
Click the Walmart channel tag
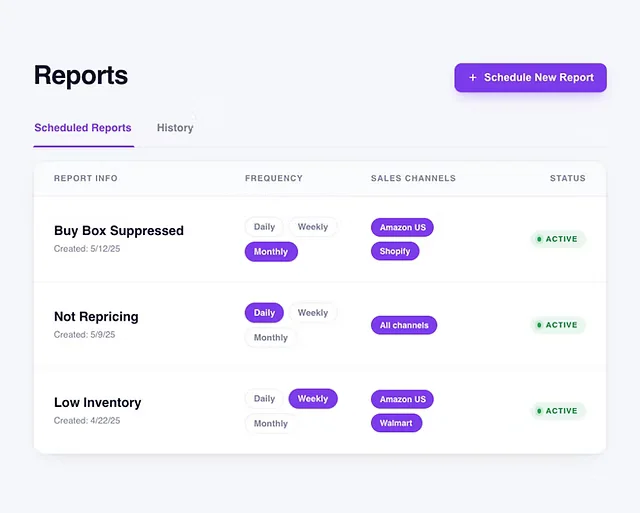coord(396,423)
